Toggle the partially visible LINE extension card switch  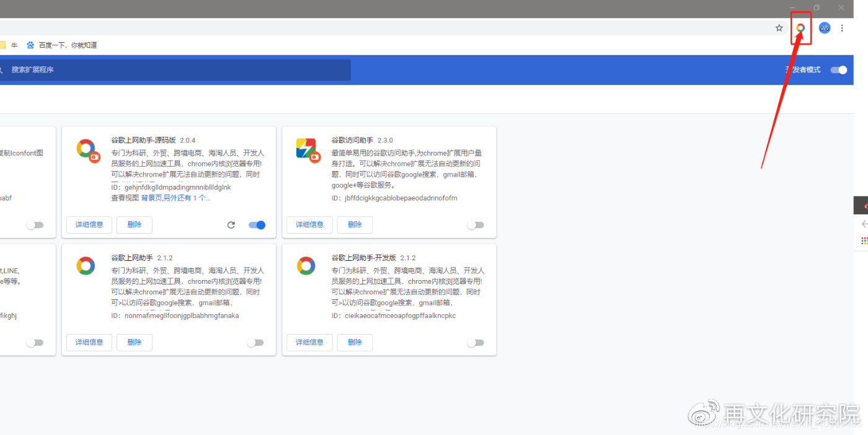coord(35,343)
